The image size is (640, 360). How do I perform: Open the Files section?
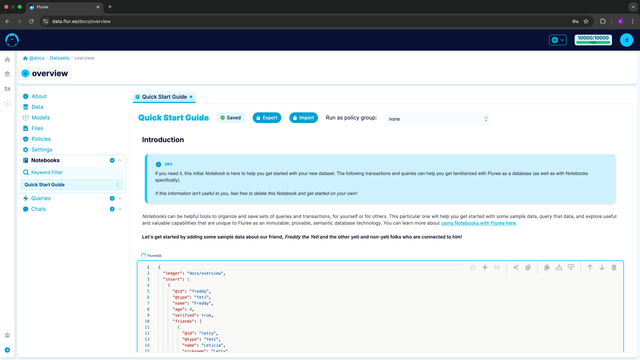(x=37, y=128)
